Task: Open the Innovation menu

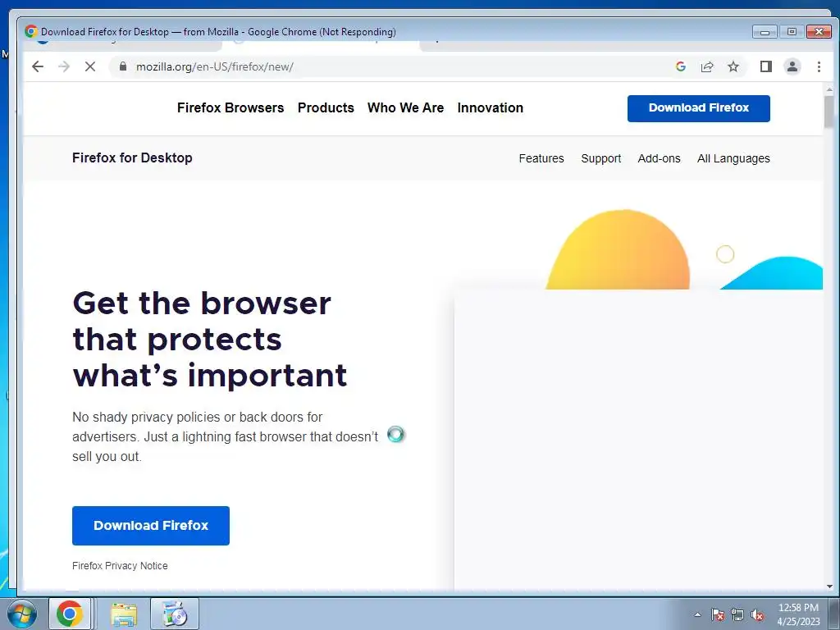Action: point(491,107)
